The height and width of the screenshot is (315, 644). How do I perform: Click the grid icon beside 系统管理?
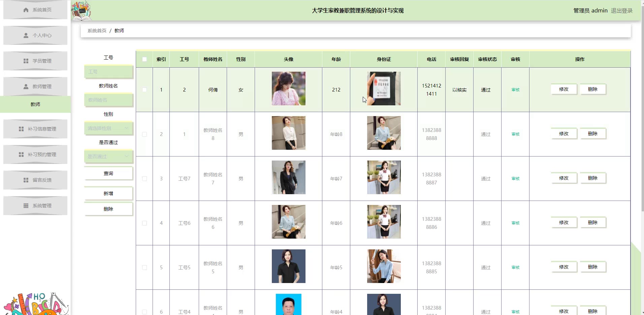click(26, 206)
